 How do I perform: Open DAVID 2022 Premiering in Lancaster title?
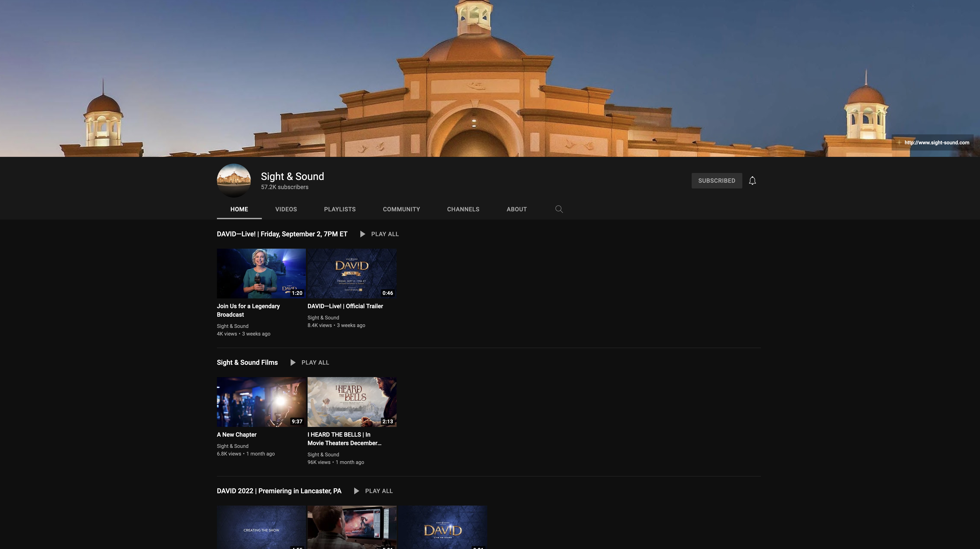(x=279, y=491)
